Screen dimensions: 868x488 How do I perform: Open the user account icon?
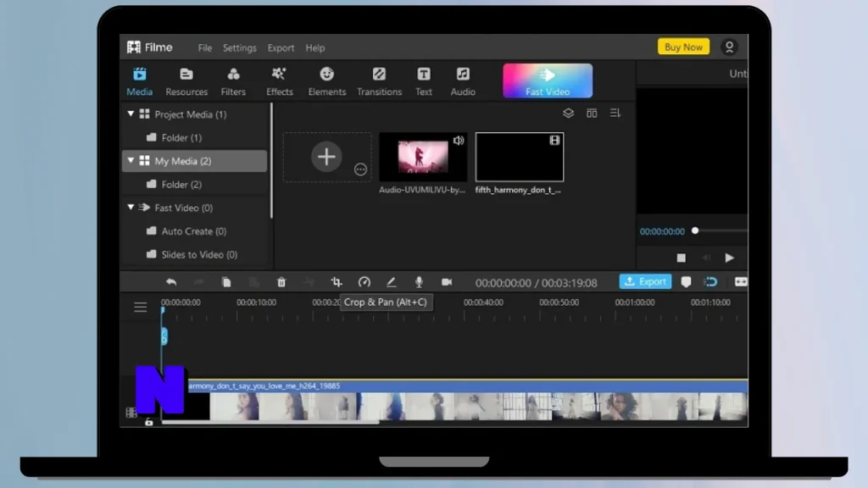[x=729, y=47]
